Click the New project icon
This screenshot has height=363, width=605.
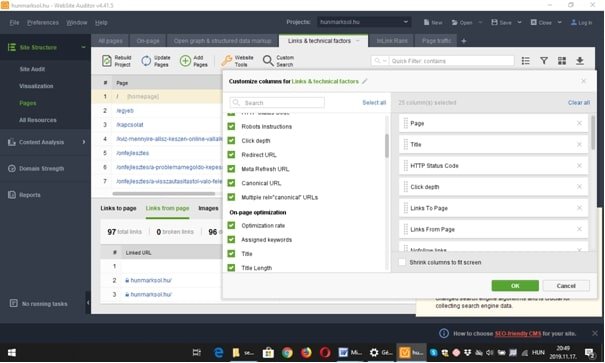(426, 22)
